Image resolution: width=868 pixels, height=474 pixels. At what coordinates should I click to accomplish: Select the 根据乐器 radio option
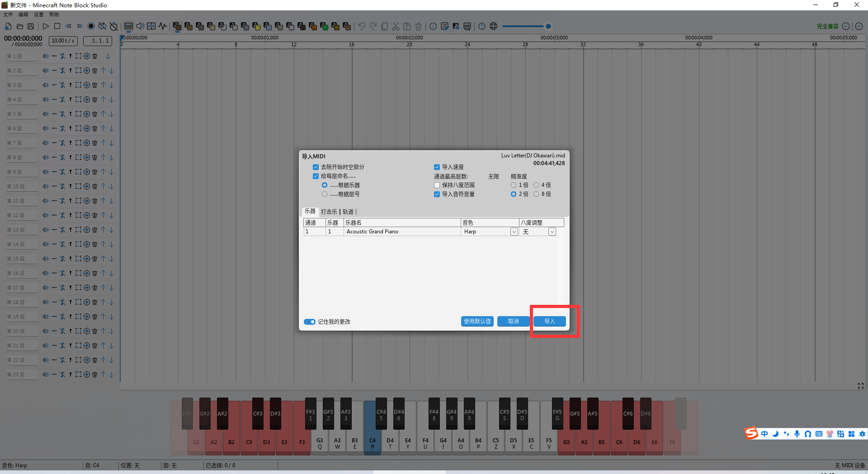325,185
